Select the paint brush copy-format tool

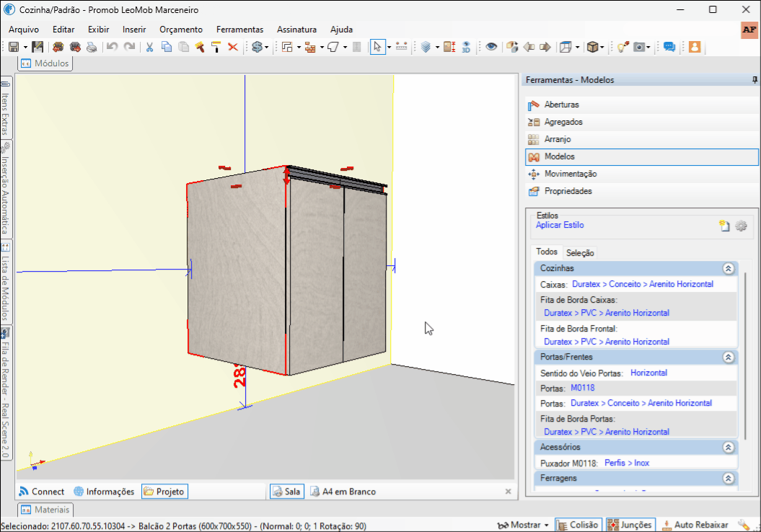(200, 47)
